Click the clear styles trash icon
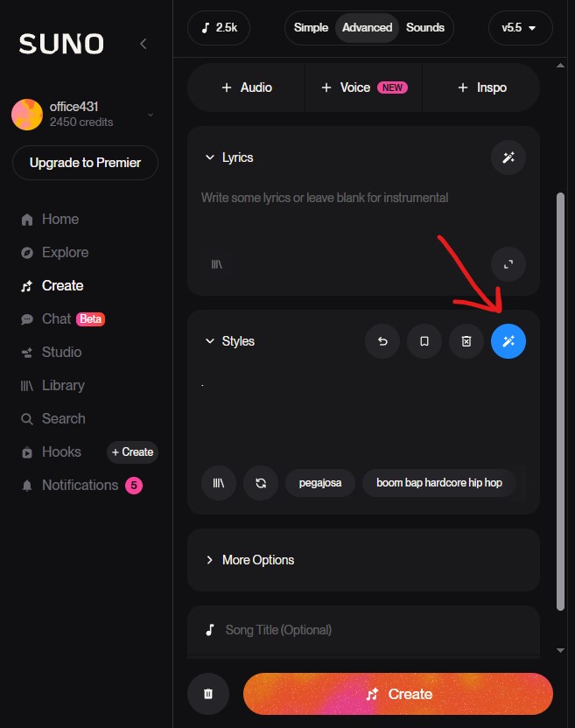 (x=466, y=341)
